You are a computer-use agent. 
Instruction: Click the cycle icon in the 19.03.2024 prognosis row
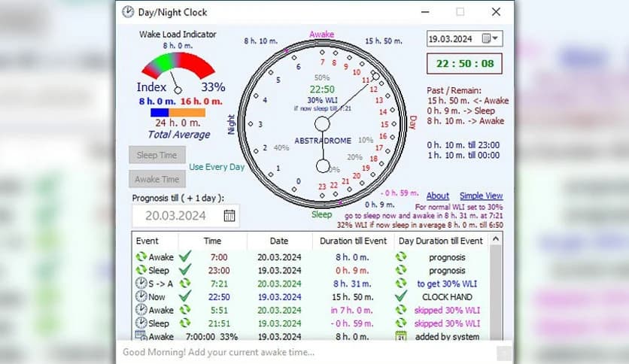(401, 270)
